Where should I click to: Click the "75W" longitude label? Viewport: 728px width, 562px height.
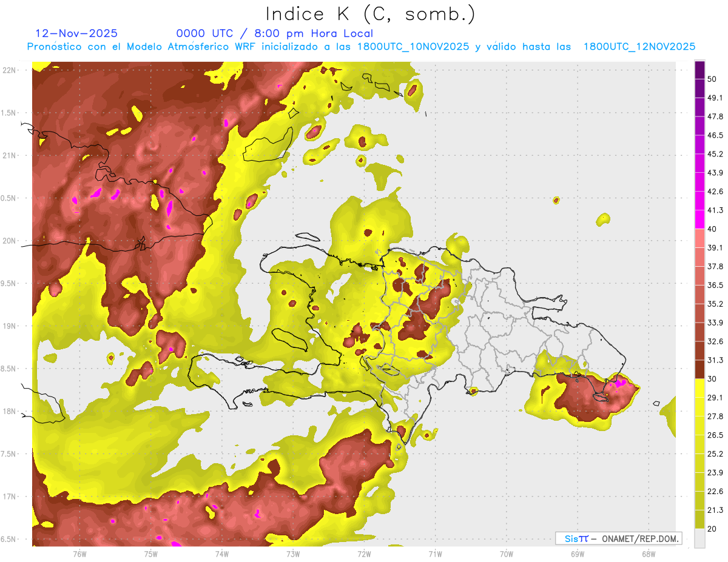[x=150, y=554]
